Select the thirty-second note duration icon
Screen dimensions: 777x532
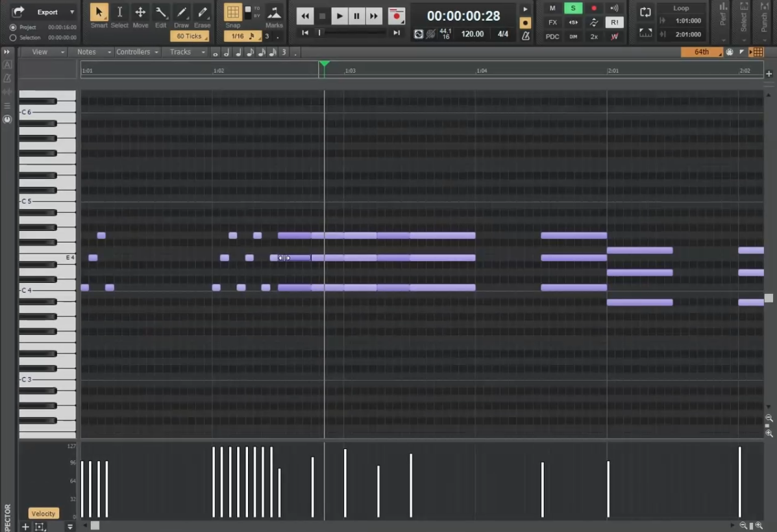coord(273,52)
